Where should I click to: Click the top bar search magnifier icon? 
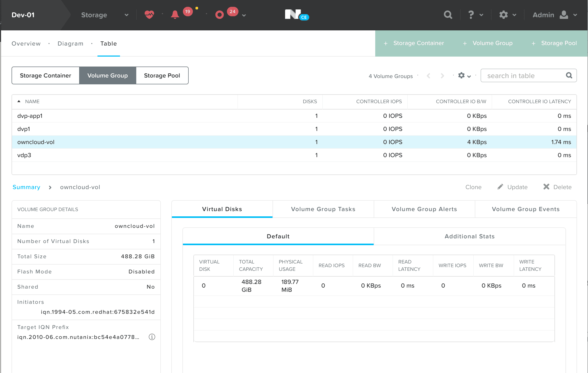(448, 15)
